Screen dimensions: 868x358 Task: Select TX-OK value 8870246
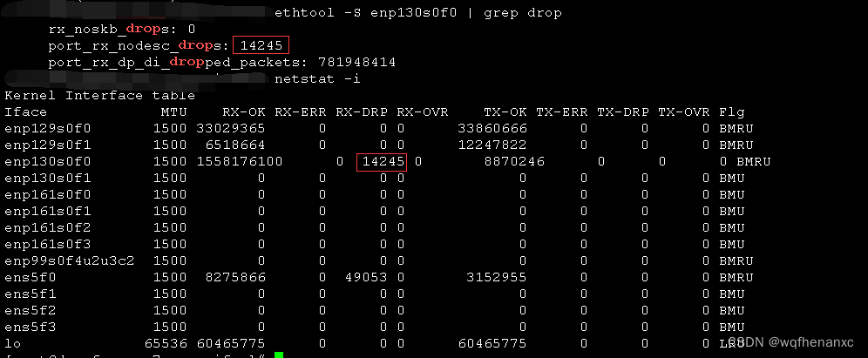tap(514, 162)
